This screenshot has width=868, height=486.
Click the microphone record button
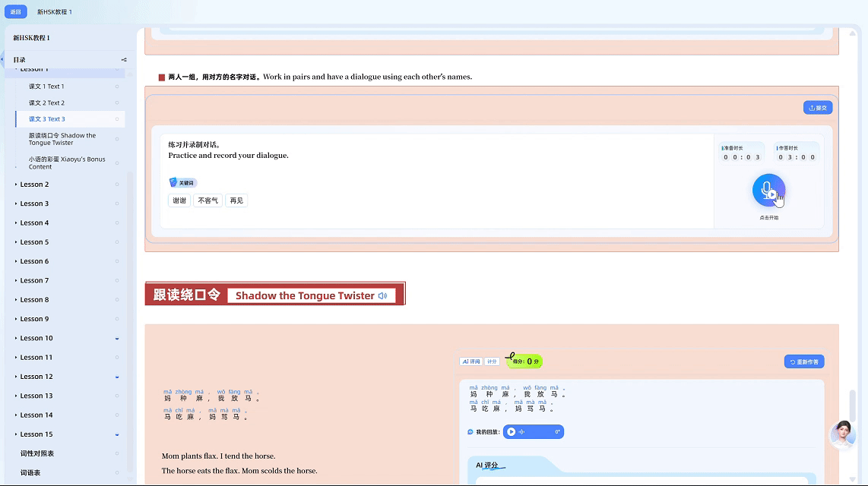(x=768, y=190)
